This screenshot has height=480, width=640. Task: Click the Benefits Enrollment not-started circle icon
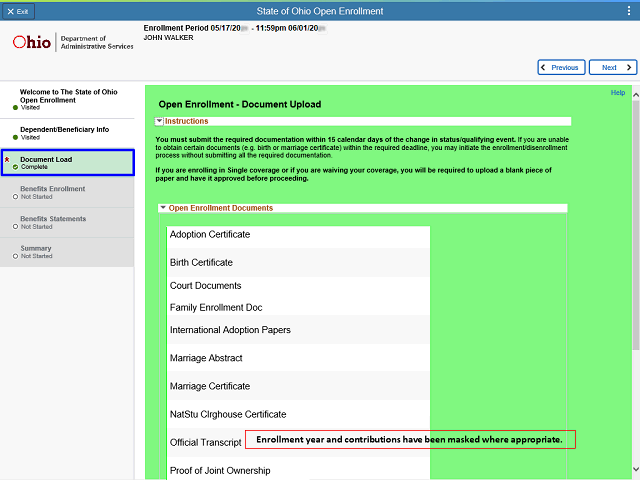(16, 197)
